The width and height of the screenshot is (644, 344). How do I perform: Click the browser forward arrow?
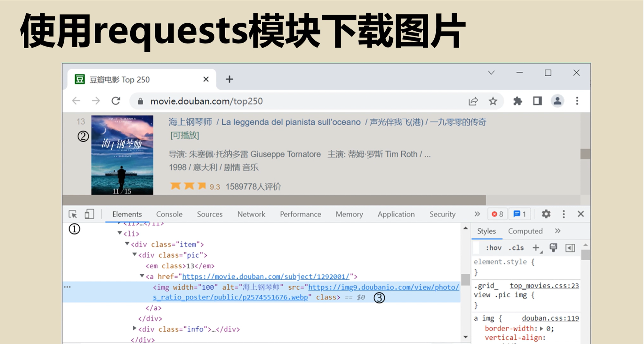pos(96,101)
